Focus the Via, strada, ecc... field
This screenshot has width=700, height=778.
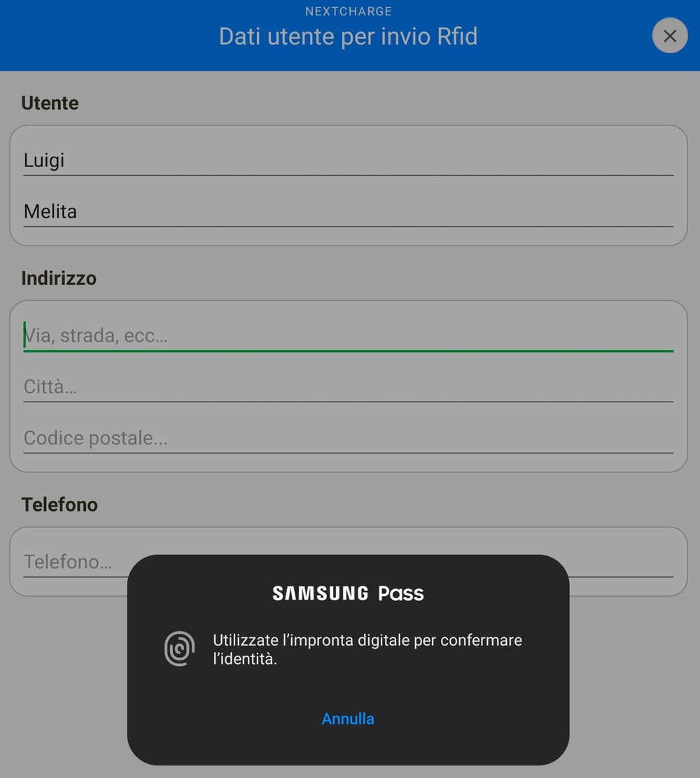349,336
